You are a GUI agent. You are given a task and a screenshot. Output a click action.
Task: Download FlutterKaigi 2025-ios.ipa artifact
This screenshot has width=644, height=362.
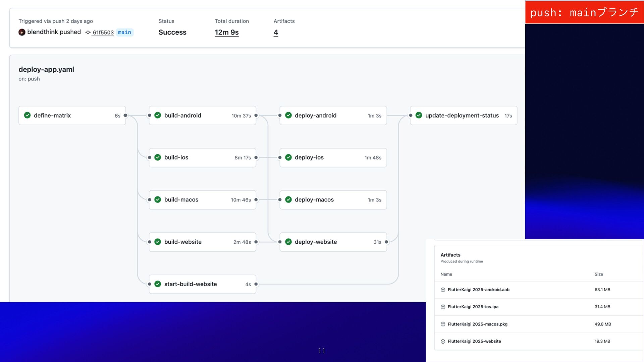pyautogui.click(x=473, y=307)
